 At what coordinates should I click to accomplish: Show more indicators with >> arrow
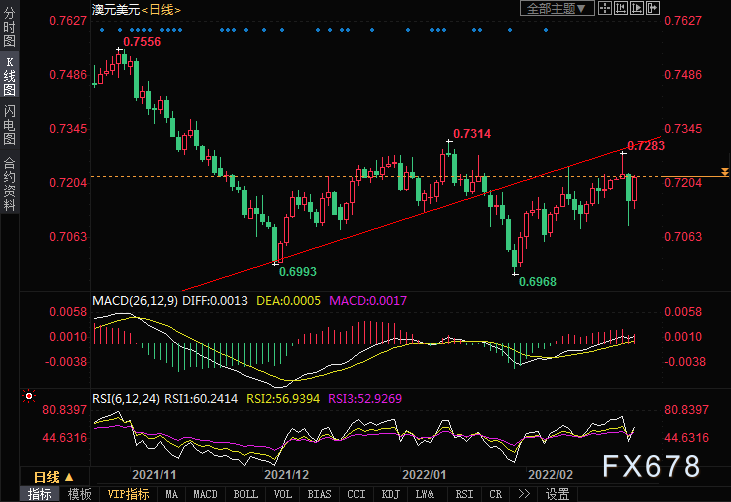coord(524,494)
